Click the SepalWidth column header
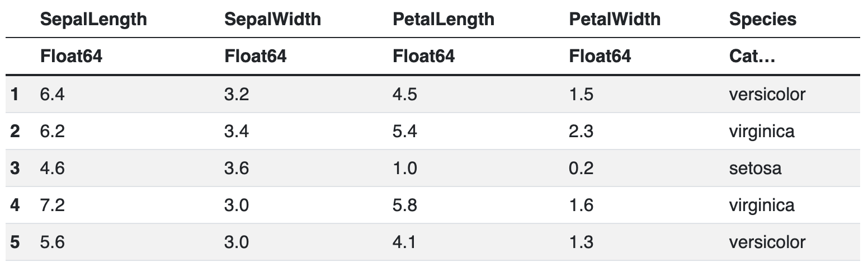The image size is (868, 271). click(x=272, y=19)
